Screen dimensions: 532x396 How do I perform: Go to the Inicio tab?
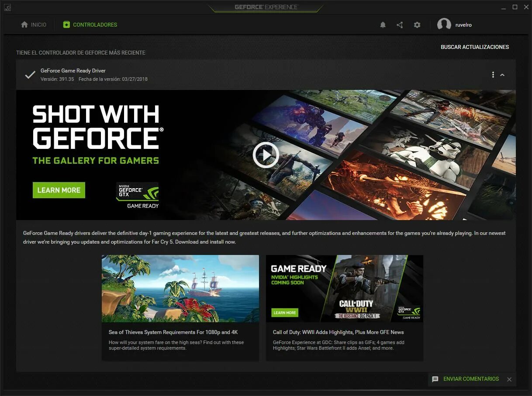34,25
